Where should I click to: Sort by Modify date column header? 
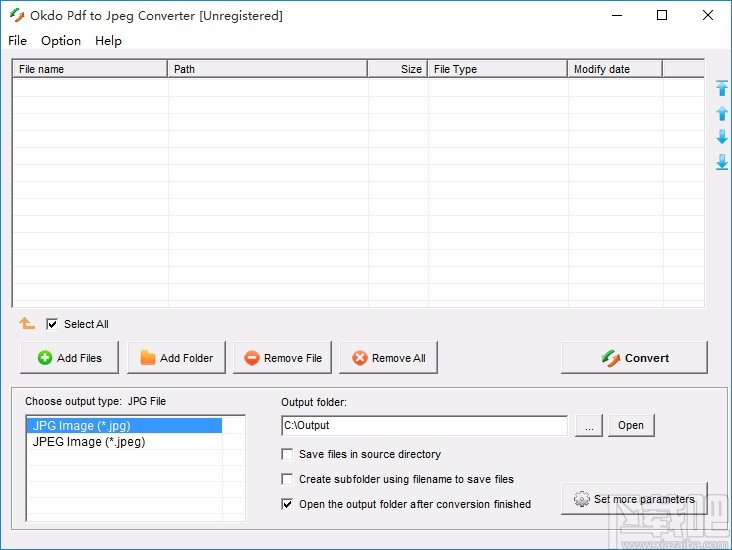(x=615, y=69)
